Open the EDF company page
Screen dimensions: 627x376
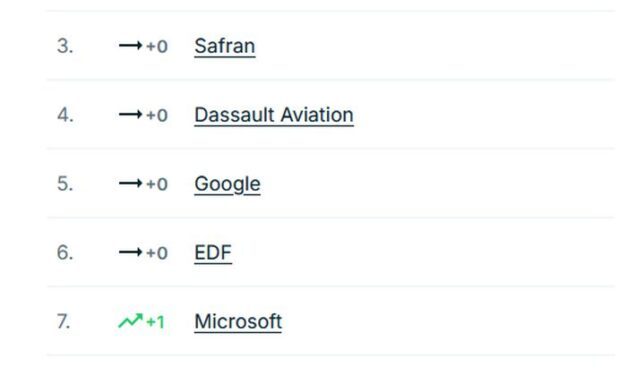coord(213,253)
